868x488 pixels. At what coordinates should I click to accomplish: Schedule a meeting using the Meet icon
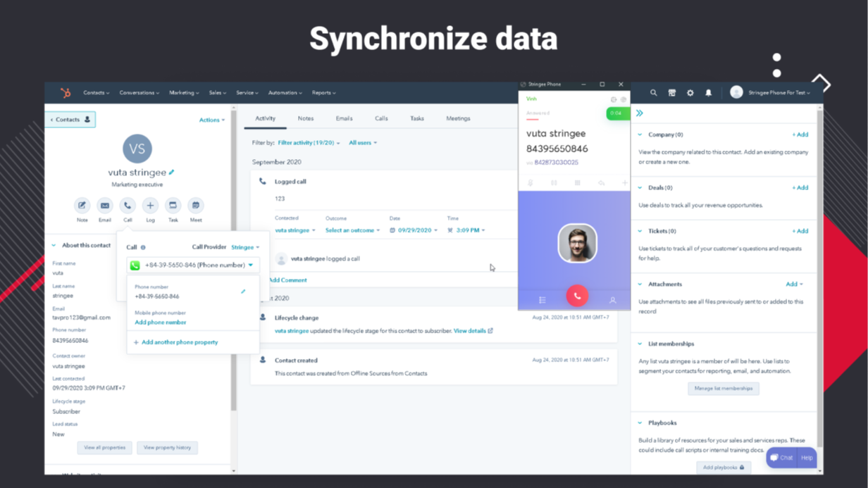click(x=195, y=206)
